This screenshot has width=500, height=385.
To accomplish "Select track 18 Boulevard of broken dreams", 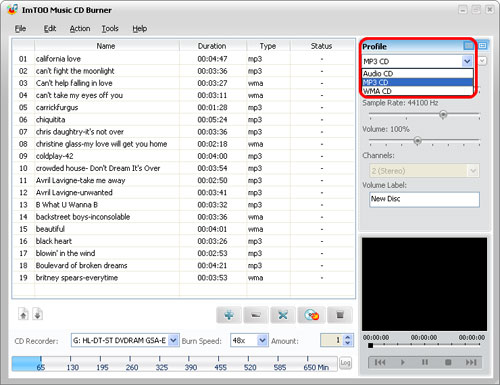I will tap(183, 266).
